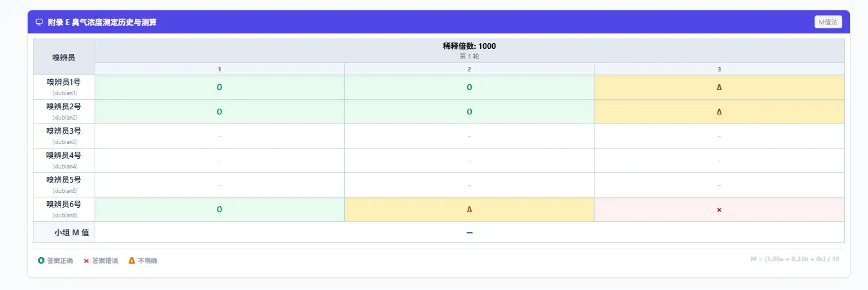Screen dimensions: 868x290
Task: Click the 嗅辨员 column header
Action: [64, 57]
